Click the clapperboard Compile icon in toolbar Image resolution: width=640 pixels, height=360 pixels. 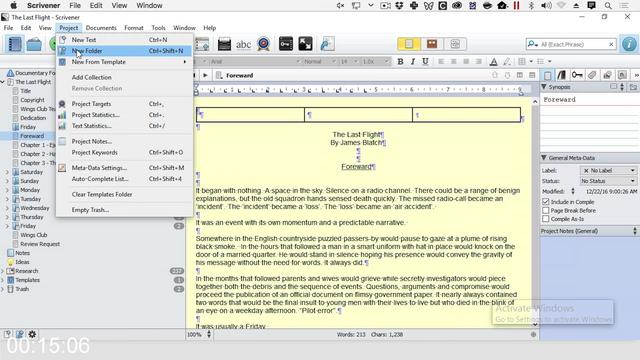224,44
